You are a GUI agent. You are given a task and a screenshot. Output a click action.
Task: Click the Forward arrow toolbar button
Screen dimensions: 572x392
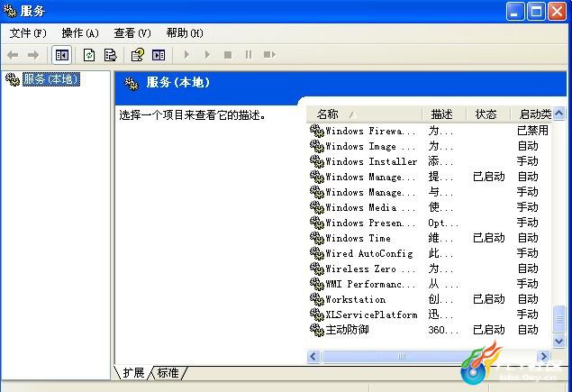coord(33,55)
